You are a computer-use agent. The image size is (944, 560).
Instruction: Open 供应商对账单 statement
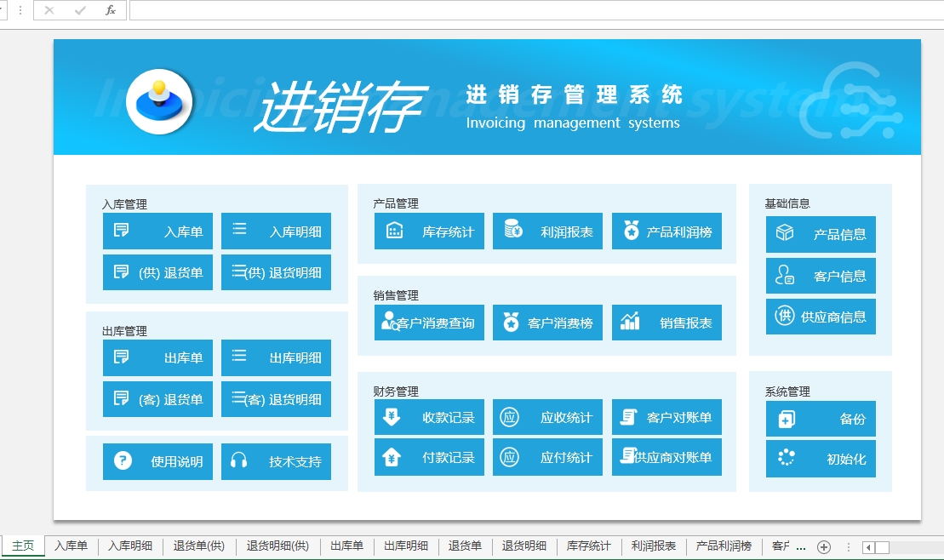tap(667, 458)
